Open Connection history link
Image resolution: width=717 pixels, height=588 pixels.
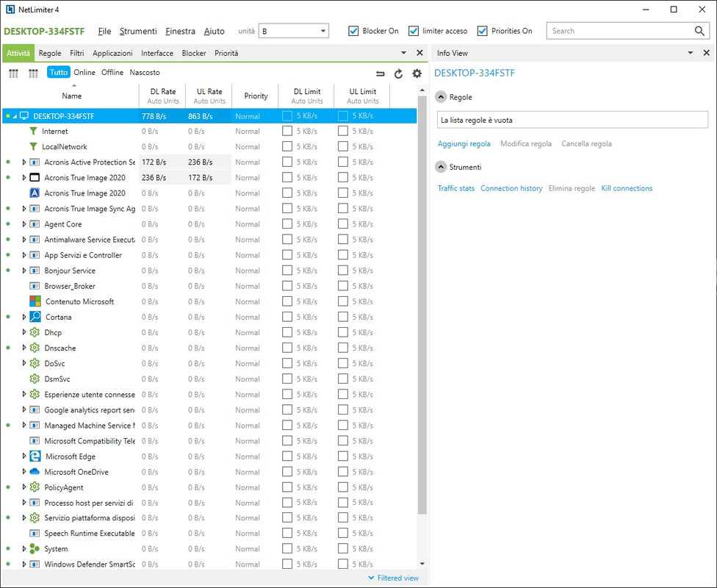pos(511,188)
